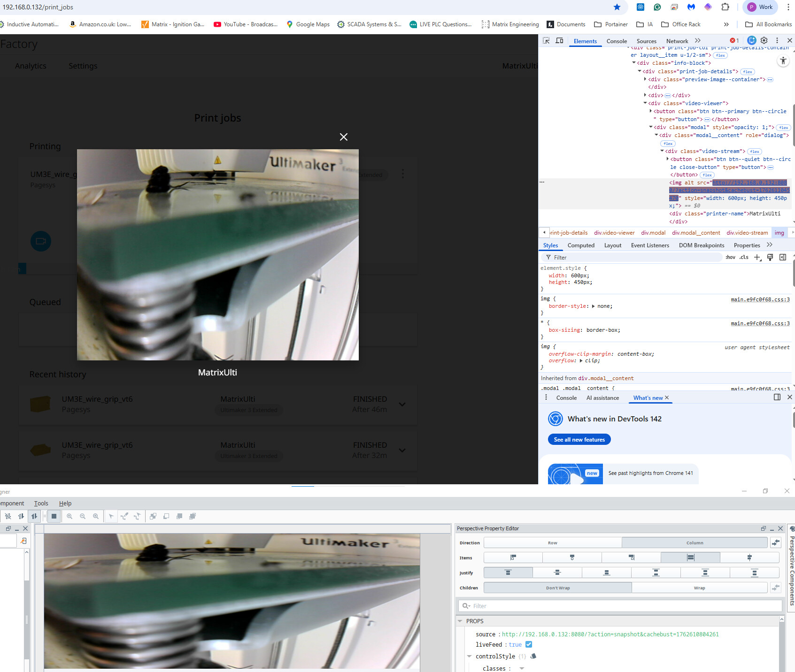
Task: Open the Computed styles tab
Action: (580, 245)
